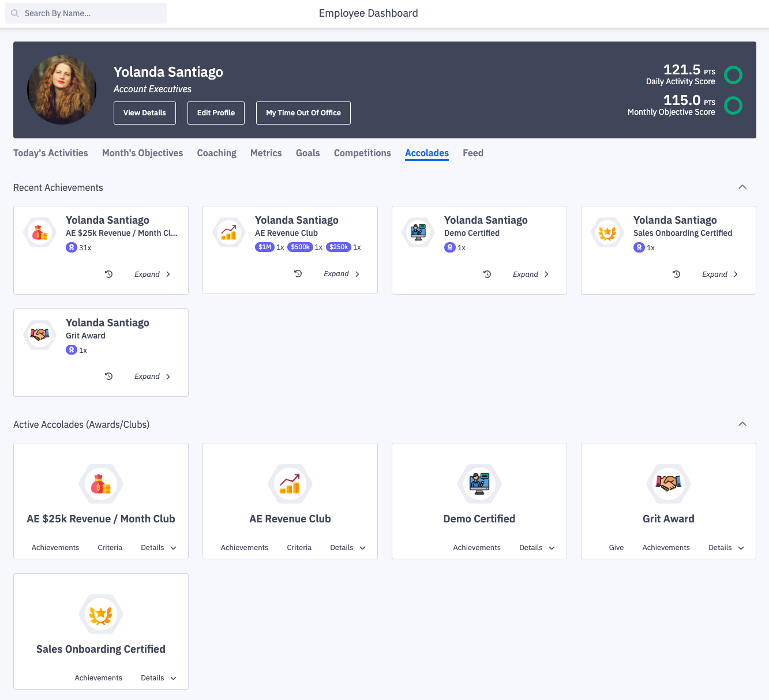The image size is (769, 700).
Task: Open the Details dropdown on Demo Certified
Action: [537, 547]
